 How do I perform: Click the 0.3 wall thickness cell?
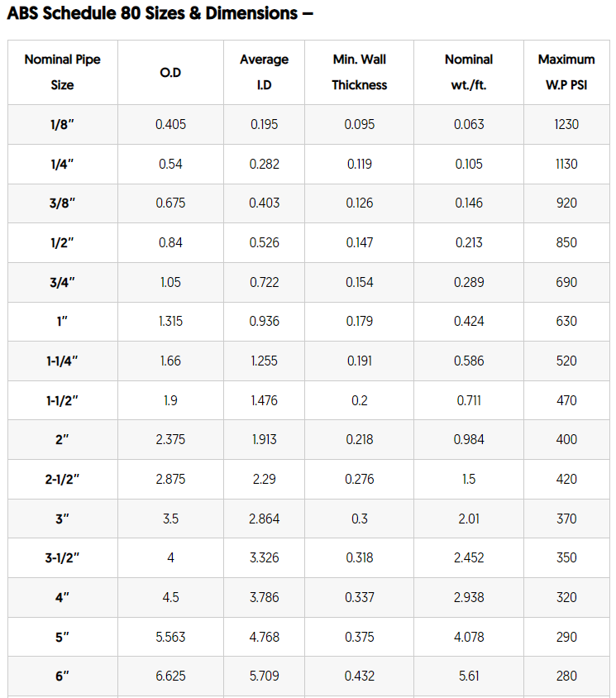click(x=359, y=519)
